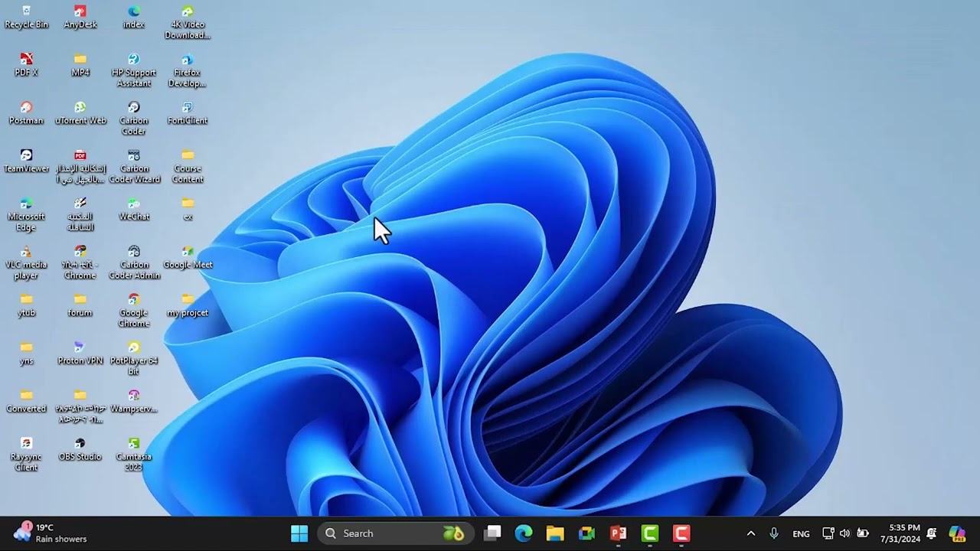Select the Firefox Developer Edition shortcut

188,71
